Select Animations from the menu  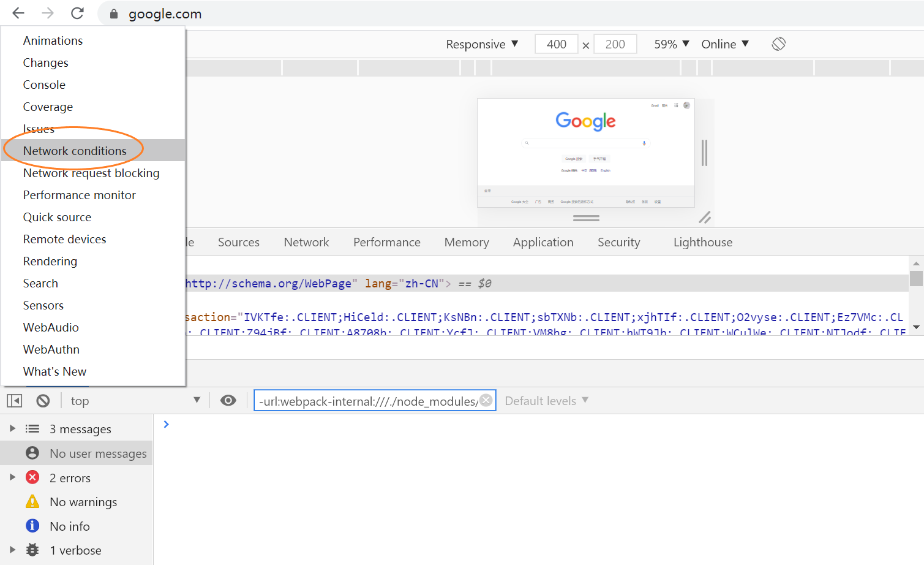click(x=93, y=40)
